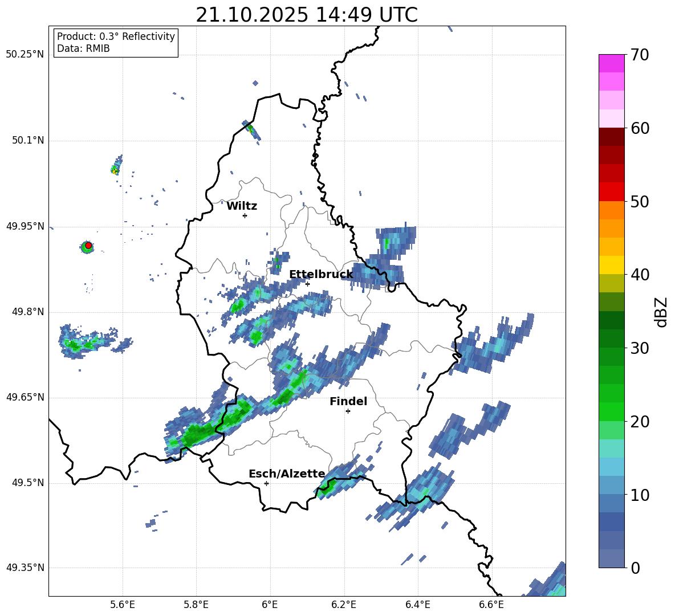Click the Product: 0.3° Reflectivity text

116,36
